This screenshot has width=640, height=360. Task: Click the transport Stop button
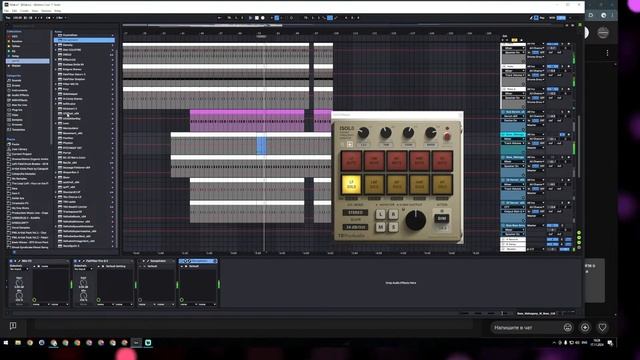(x=257, y=18)
